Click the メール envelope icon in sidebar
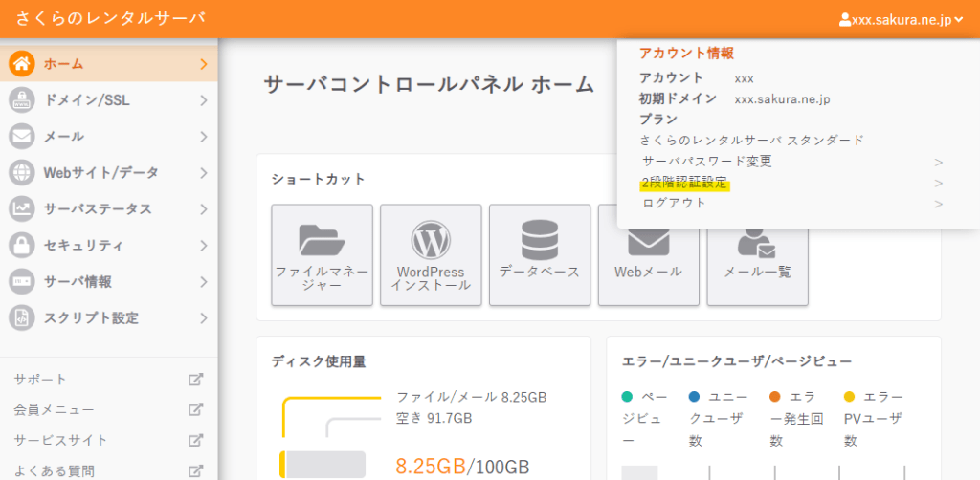Viewport: 980px width, 480px height. (22, 136)
